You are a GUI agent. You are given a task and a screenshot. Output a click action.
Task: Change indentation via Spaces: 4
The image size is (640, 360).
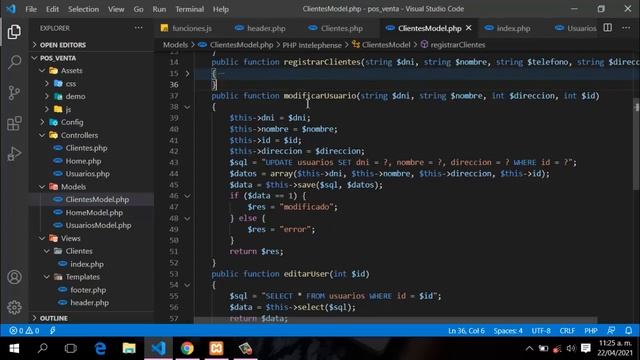508,331
